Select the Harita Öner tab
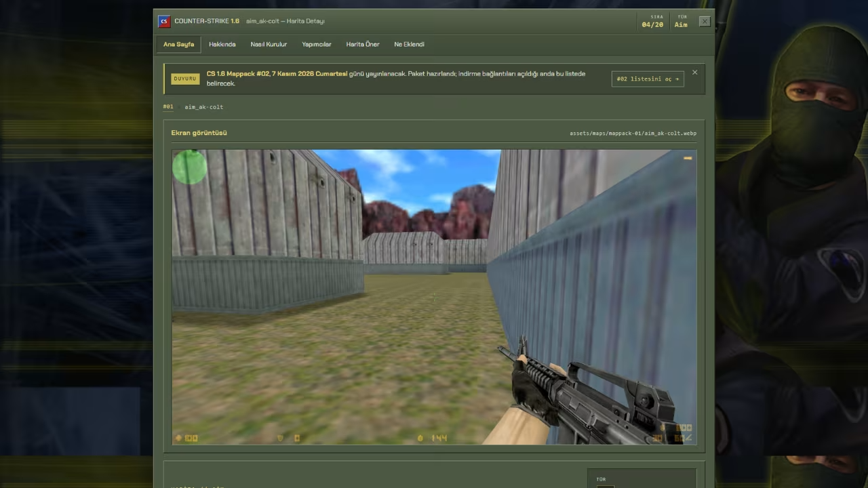This screenshot has width=868, height=488. pyautogui.click(x=363, y=44)
